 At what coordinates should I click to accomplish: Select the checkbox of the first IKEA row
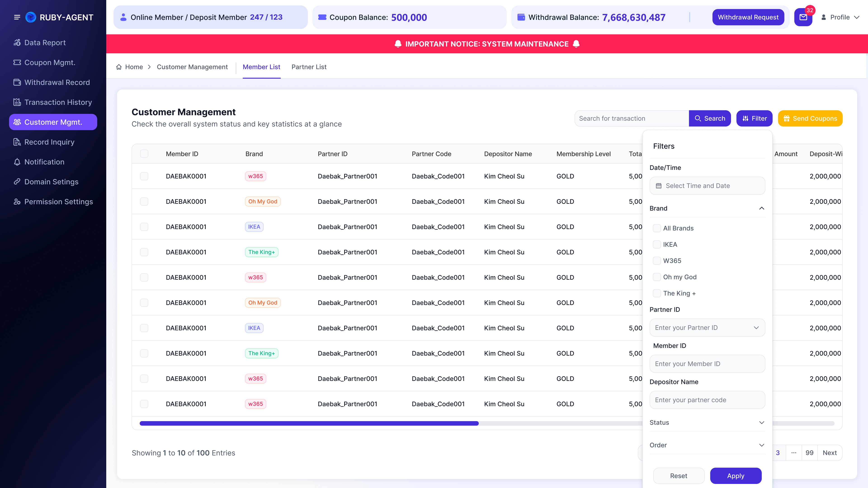pyautogui.click(x=144, y=227)
